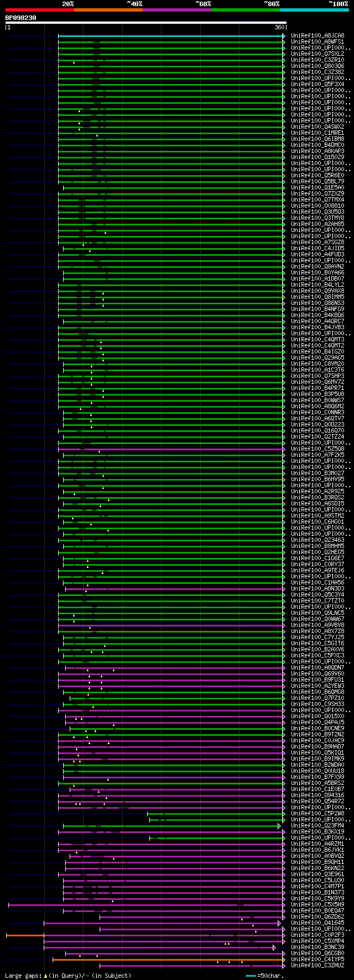Select the UniRef100_Q4SWX2 label
354x980 pixels.
point(317,127)
